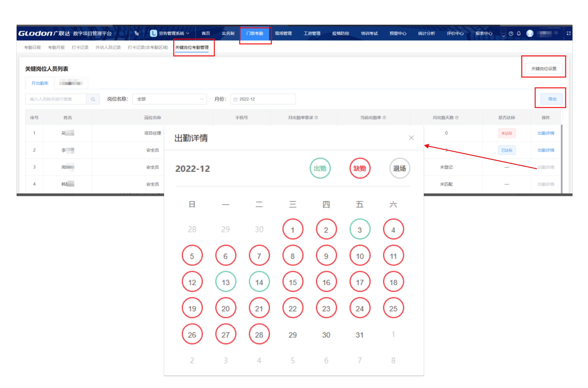Click the 导出 export button
The image size is (588, 388).
click(552, 99)
